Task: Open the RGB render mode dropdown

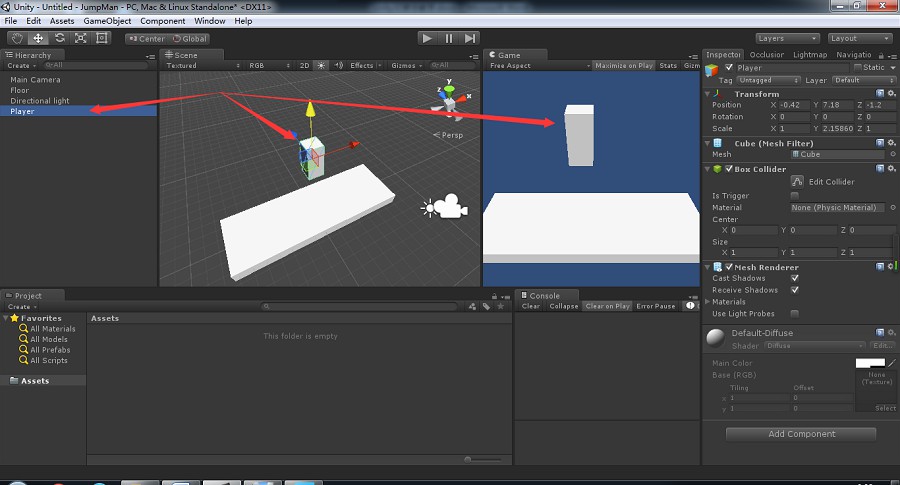Action: (x=269, y=65)
